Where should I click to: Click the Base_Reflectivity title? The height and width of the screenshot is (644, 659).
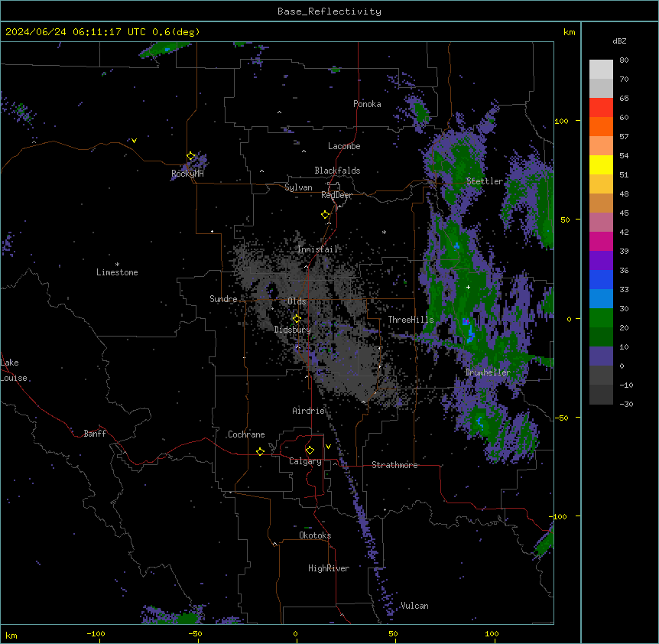click(329, 11)
